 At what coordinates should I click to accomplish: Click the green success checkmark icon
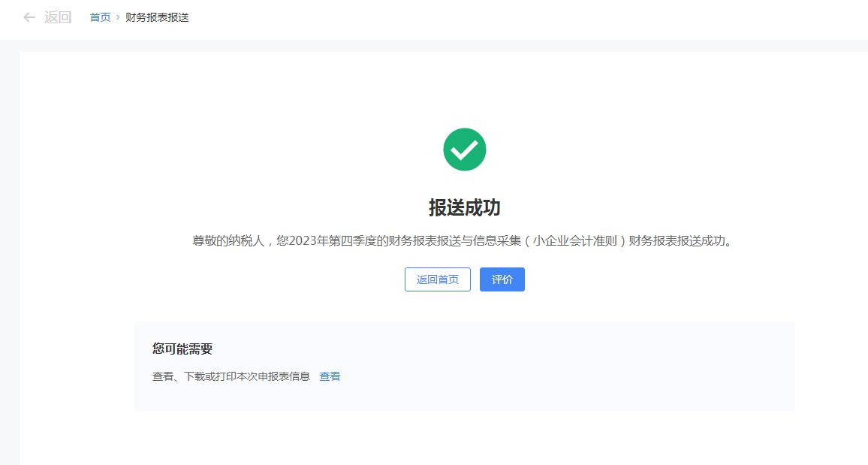point(465,149)
